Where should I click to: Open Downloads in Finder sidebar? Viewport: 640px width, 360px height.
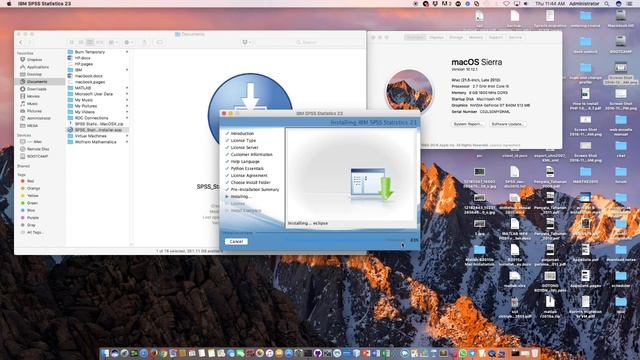pyautogui.click(x=37, y=89)
